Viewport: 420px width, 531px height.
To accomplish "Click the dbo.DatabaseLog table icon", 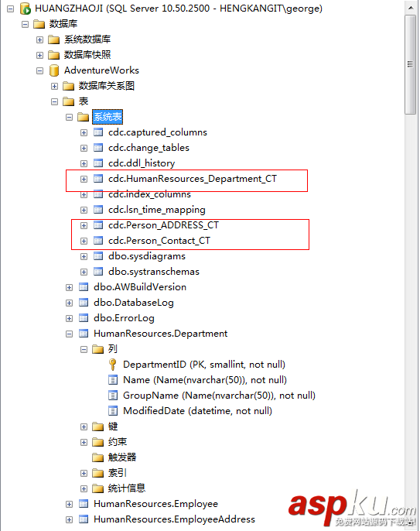I will 84,303.
